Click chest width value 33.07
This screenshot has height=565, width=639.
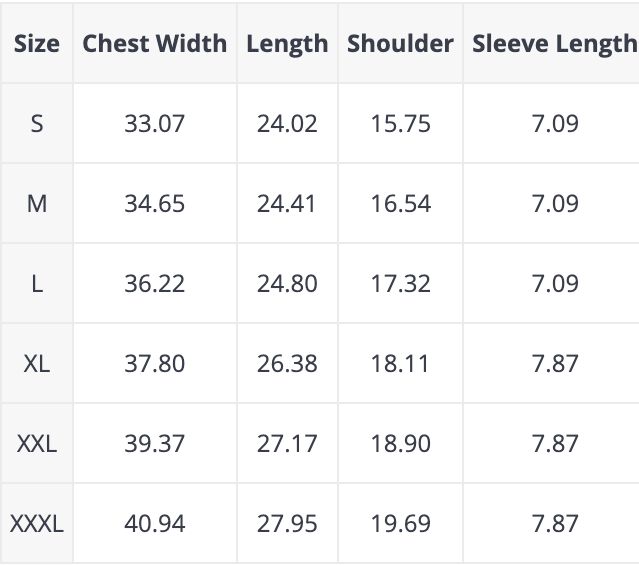[x=155, y=124]
